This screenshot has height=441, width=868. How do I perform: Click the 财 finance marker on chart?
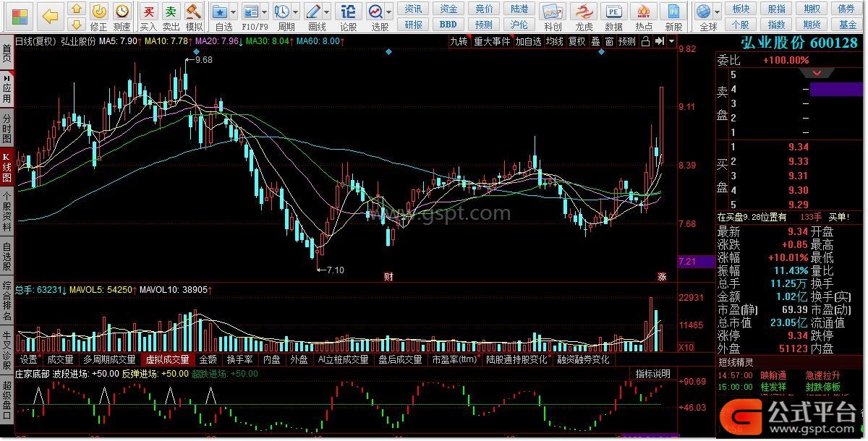[388, 276]
